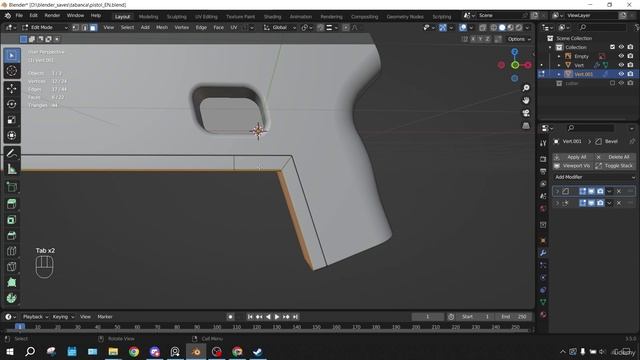Jump to the timeline start
640x360 pixels.
pyautogui.click(x=250, y=317)
